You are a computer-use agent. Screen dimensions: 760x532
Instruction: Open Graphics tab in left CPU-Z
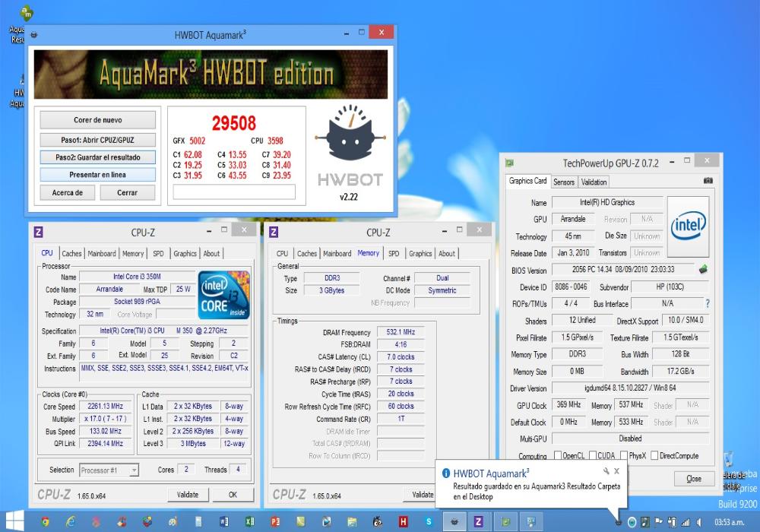click(185, 253)
